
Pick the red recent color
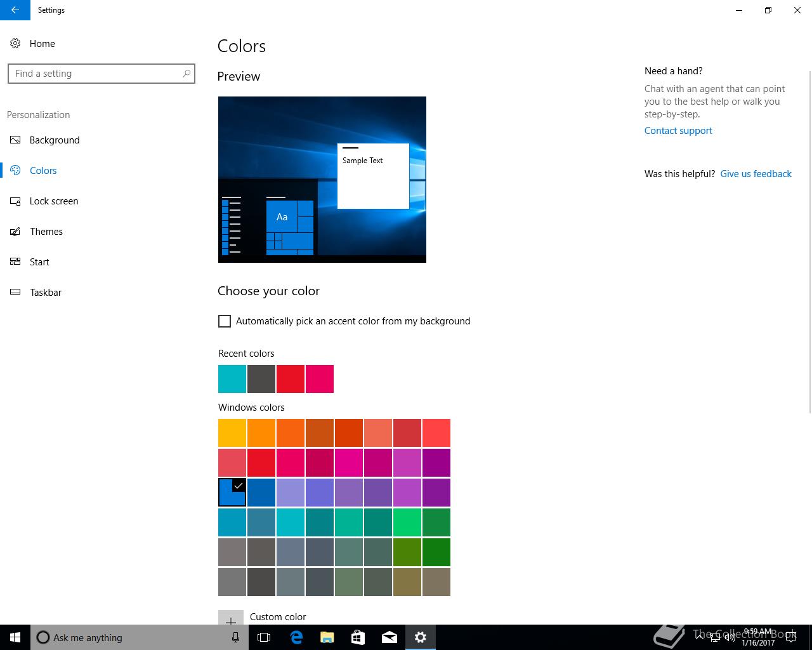291,379
